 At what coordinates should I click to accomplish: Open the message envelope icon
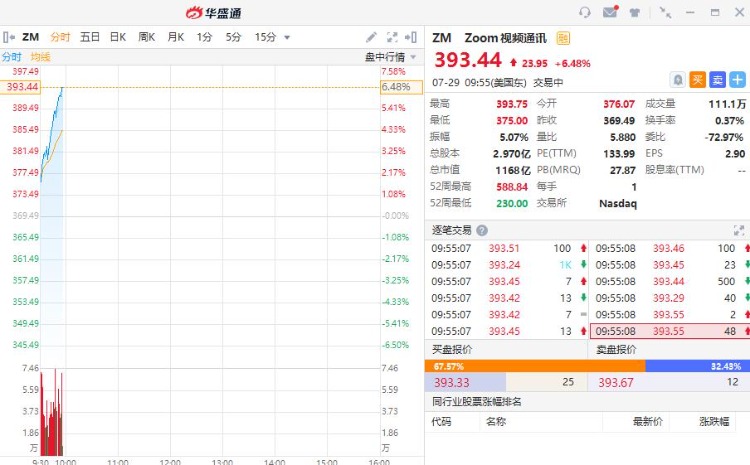[610, 11]
